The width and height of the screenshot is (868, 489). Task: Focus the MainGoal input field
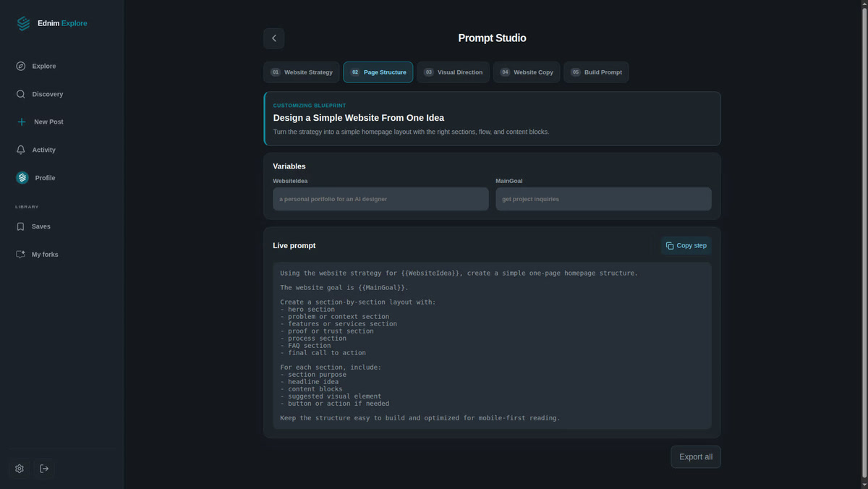point(603,199)
